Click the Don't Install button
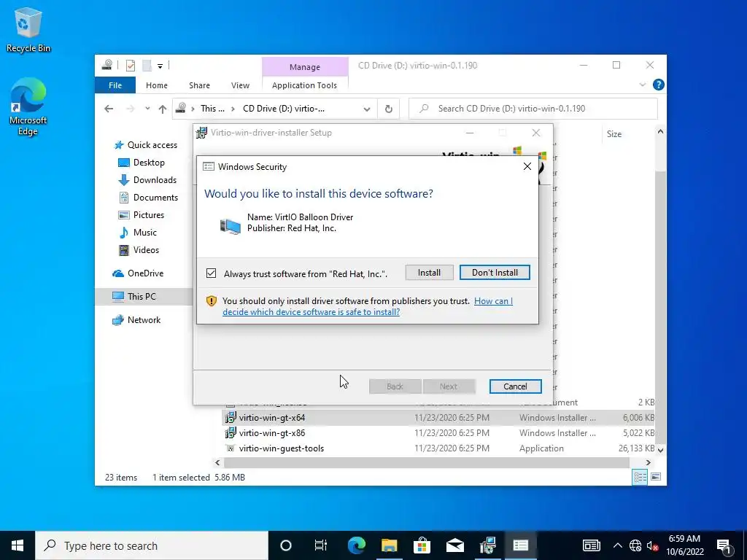Screen dimensions: 747x560 [495, 273]
